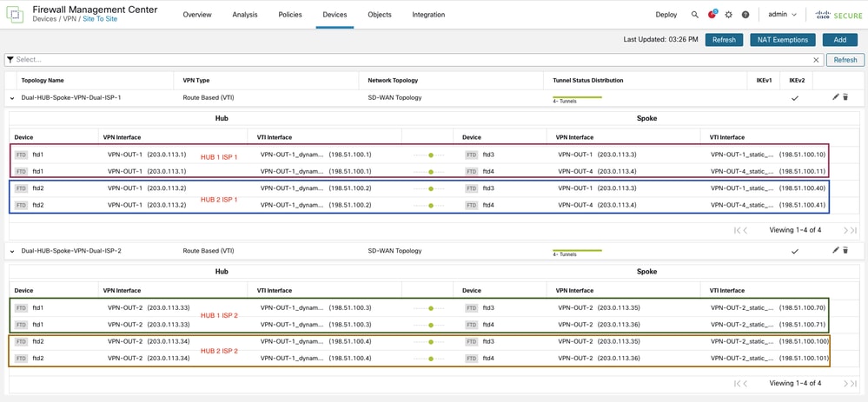868x402 pixels.
Task: Click the Deploy button in header
Action: click(666, 15)
